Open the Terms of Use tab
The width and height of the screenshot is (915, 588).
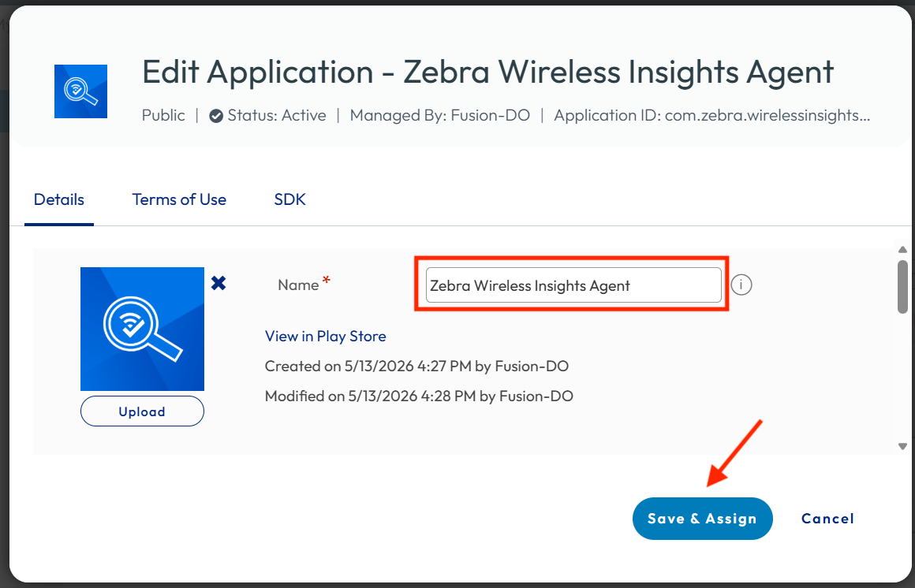[179, 199]
